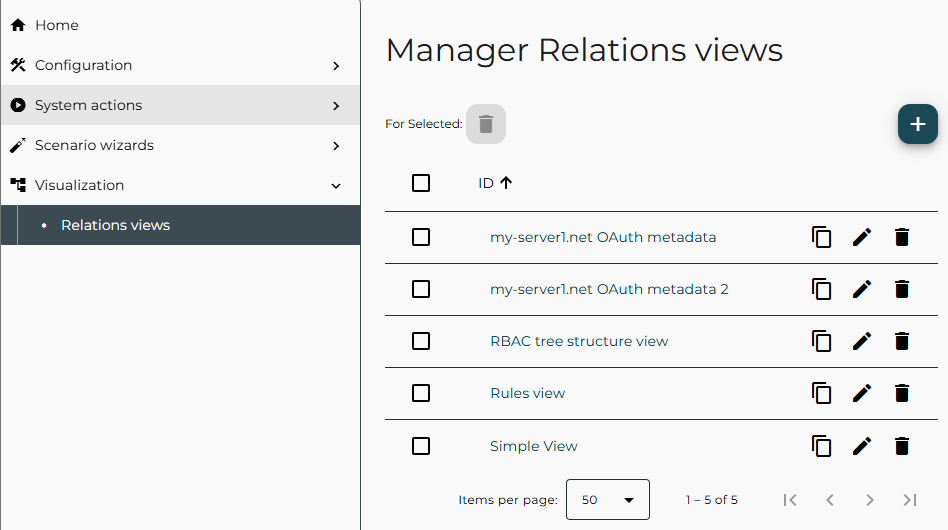
Task: Sort by ID using the arrow
Action: click(x=506, y=183)
